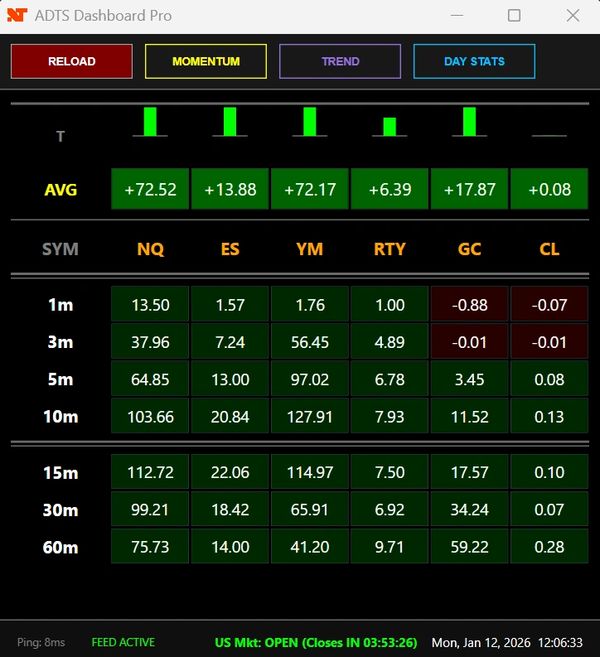Screen dimensions: 600x657
Task: Click the green trend bar above YM
Action: tap(310, 121)
